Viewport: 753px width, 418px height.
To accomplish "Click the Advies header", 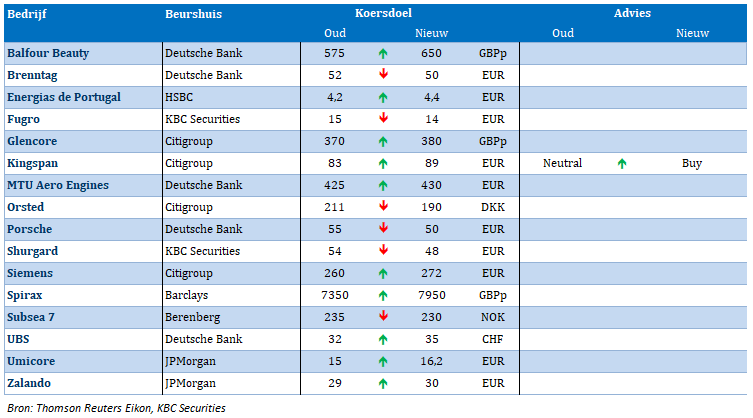I will [632, 13].
